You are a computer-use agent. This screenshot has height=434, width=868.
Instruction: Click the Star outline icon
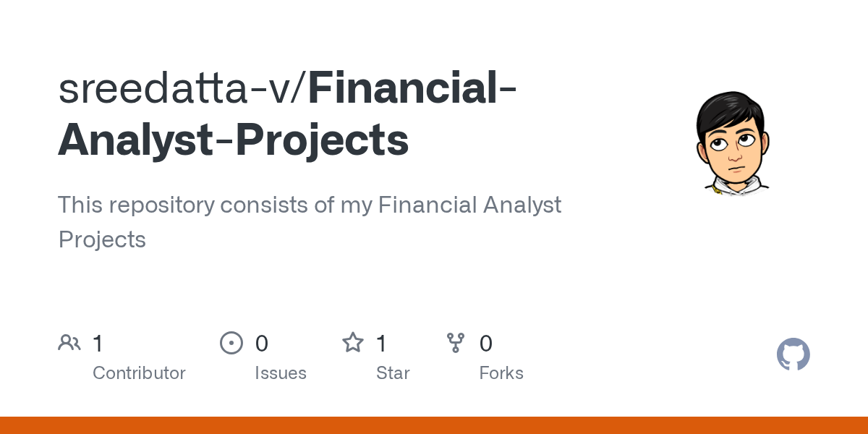pyautogui.click(x=353, y=343)
